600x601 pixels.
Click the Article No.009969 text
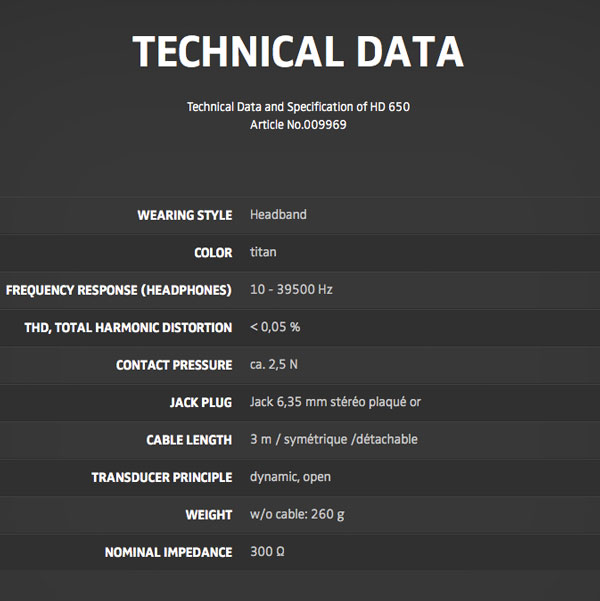298,125
